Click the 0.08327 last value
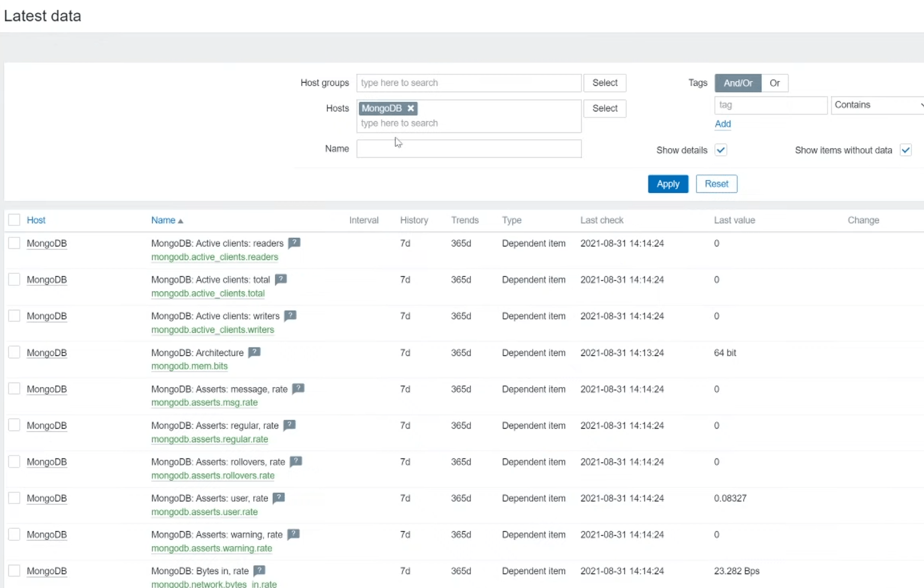The image size is (924, 588). point(730,499)
